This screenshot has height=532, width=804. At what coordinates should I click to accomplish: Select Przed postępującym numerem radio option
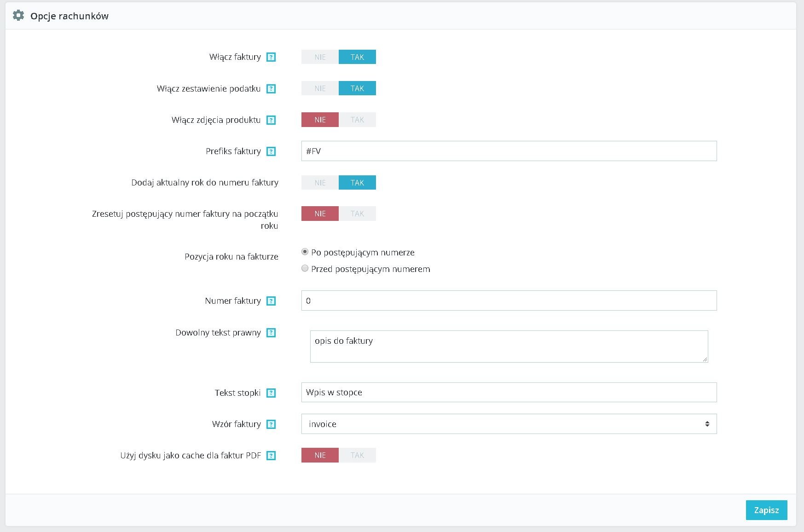pyautogui.click(x=305, y=268)
